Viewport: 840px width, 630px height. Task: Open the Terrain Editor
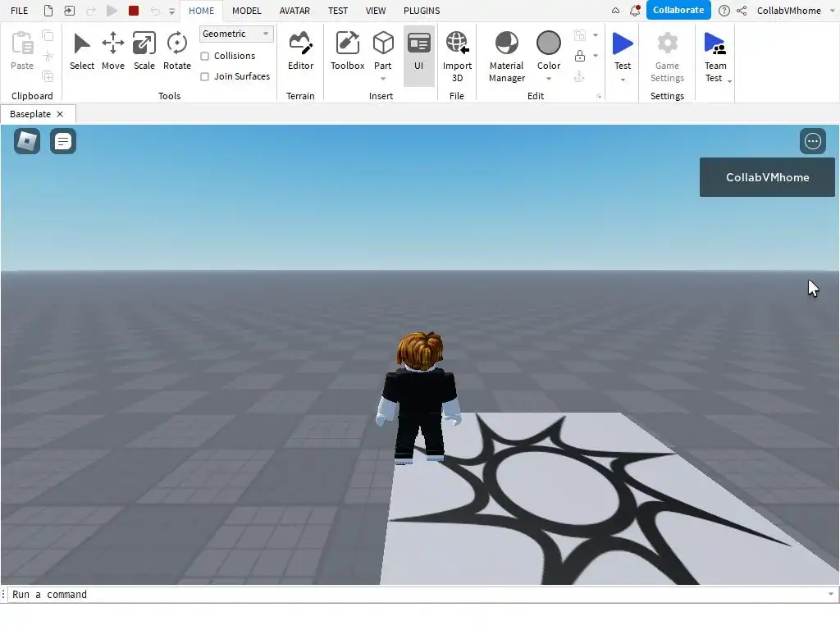tap(300, 51)
